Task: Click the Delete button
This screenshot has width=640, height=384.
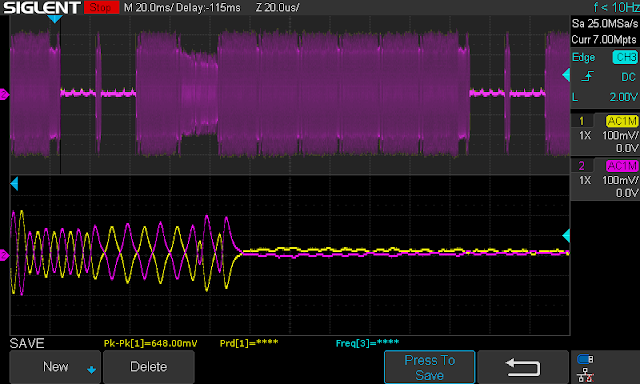Action: [x=149, y=367]
